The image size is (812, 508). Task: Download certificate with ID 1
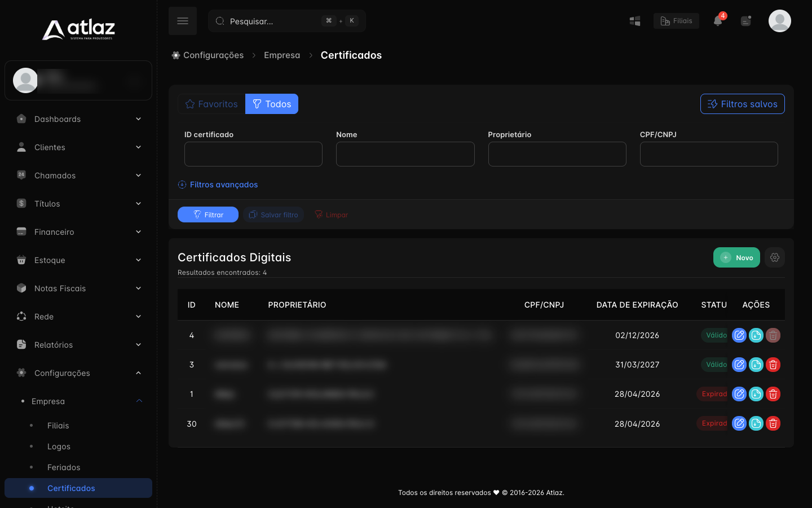756,394
